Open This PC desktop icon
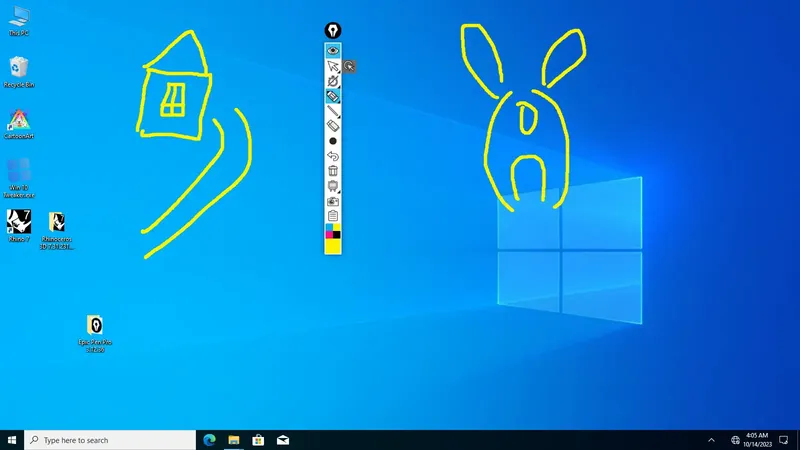The image size is (800, 450). click(x=19, y=21)
